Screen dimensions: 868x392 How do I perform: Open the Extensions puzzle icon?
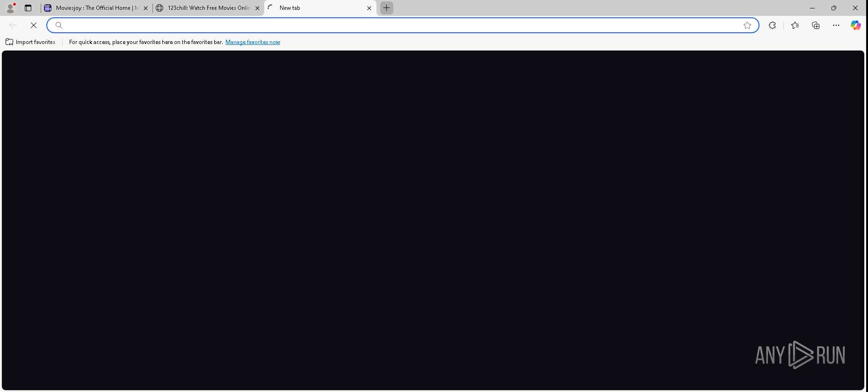pyautogui.click(x=772, y=25)
